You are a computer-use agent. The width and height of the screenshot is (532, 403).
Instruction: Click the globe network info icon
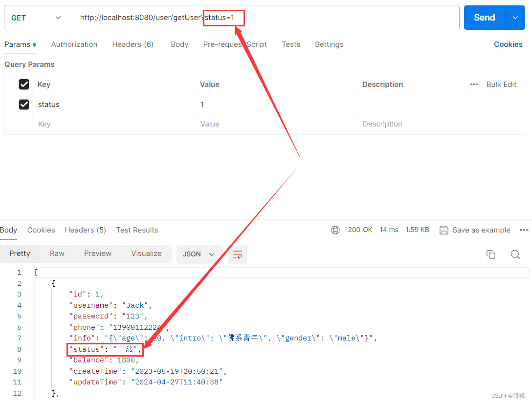(335, 230)
